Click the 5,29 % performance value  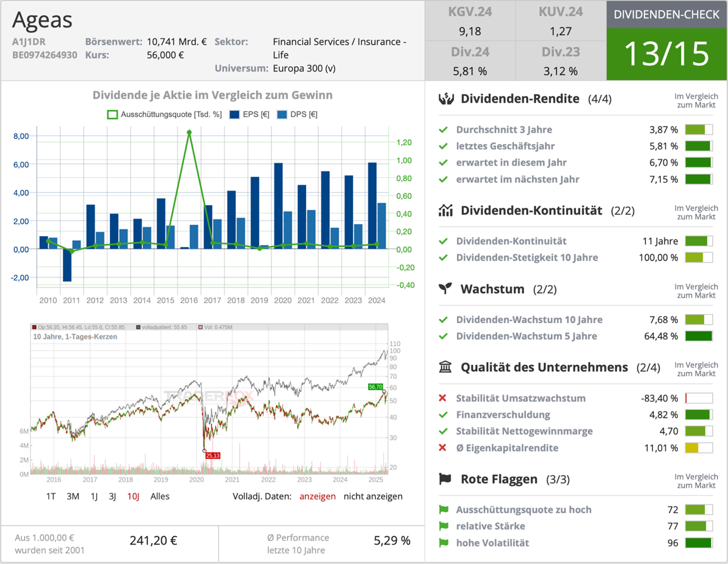click(x=392, y=540)
